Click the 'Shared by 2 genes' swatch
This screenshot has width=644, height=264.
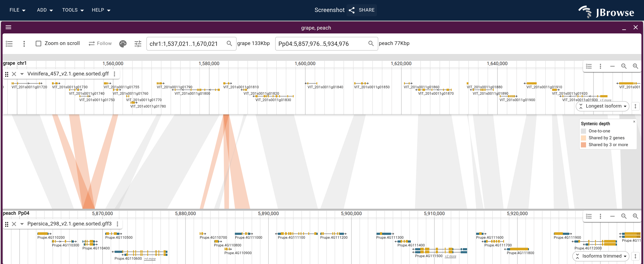point(583,138)
